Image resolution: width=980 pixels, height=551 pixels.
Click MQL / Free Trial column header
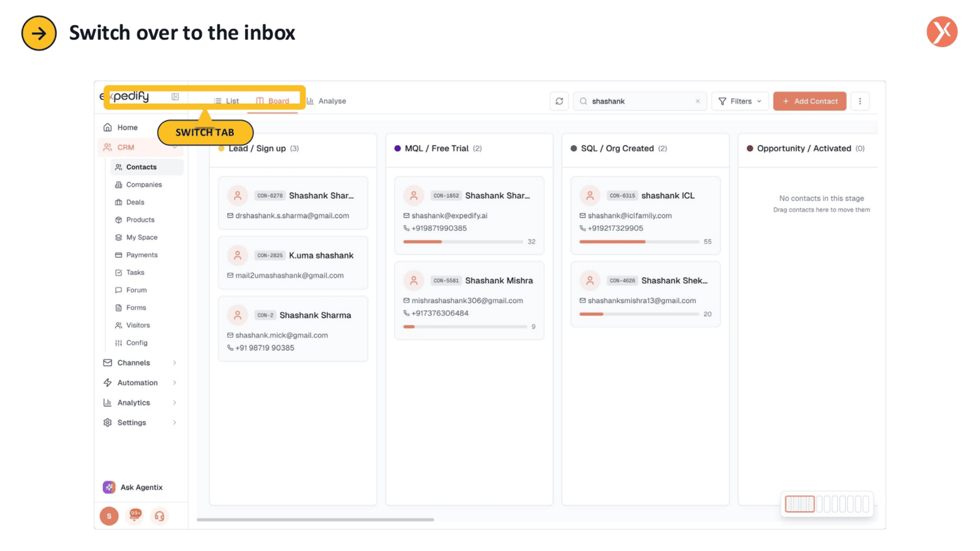point(469,149)
